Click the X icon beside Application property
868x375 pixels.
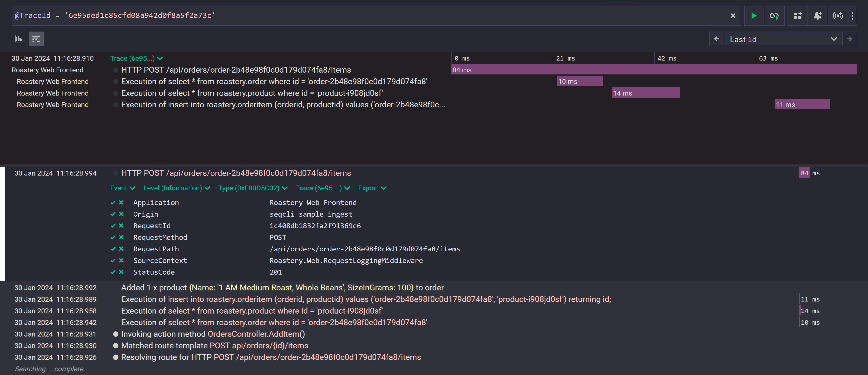click(121, 202)
